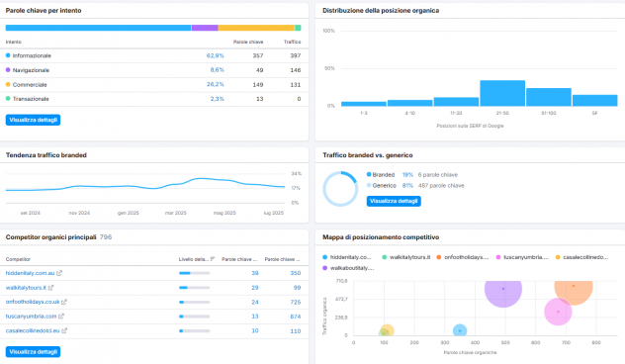Click keywords value 674 for tuscanyumbria.com
Screen dimensions: 625x364
coord(296,317)
